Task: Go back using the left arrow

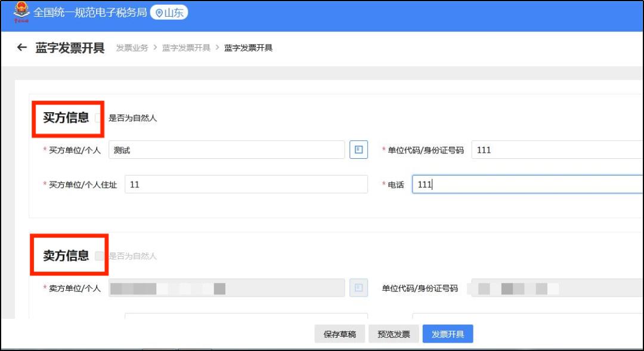Action: (22, 48)
